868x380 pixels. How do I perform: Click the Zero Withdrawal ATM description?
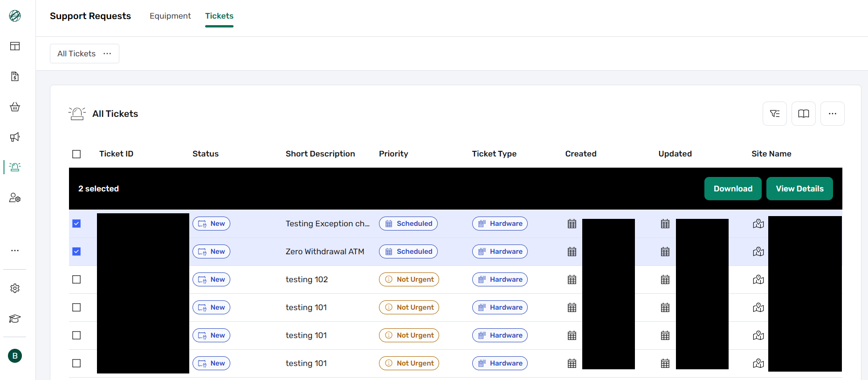tap(325, 251)
